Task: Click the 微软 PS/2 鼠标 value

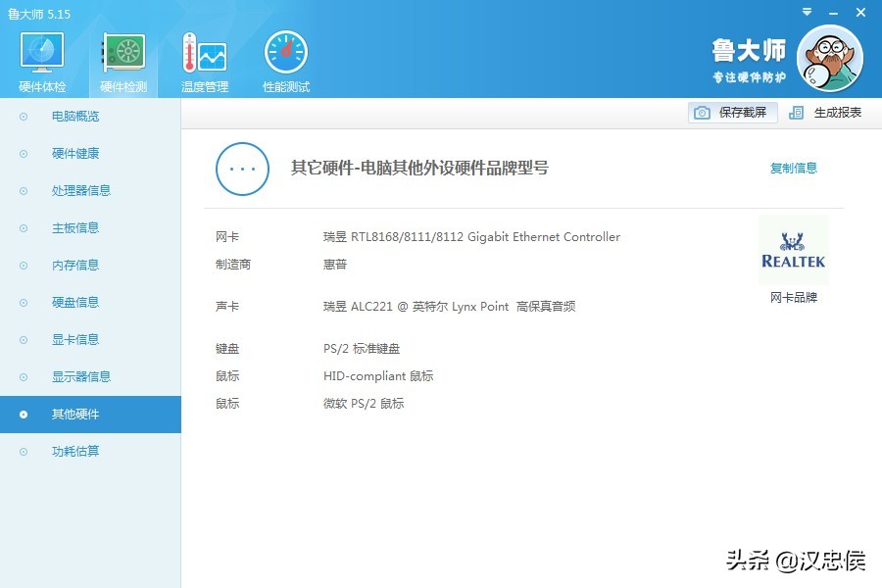Action: (x=364, y=404)
